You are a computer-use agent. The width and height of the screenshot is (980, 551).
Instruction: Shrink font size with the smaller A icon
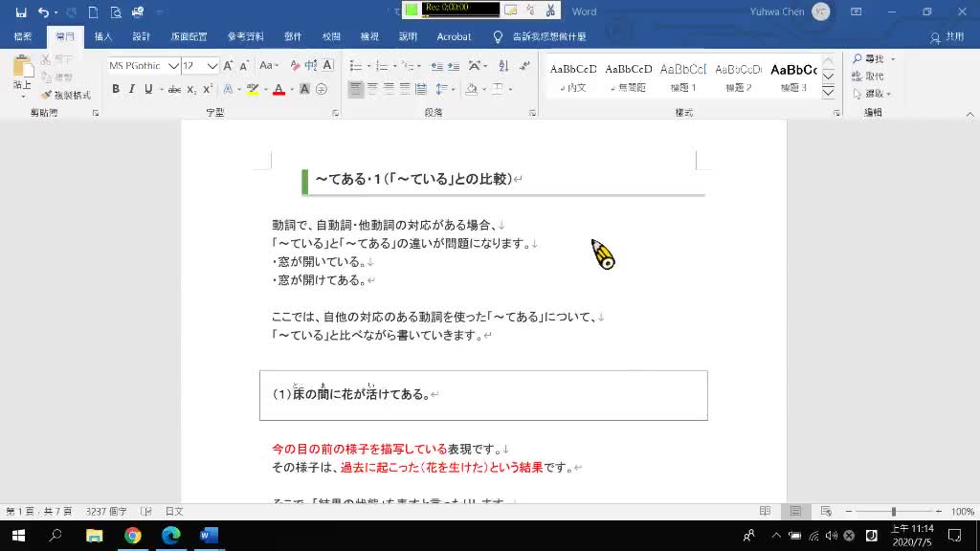point(244,66)
